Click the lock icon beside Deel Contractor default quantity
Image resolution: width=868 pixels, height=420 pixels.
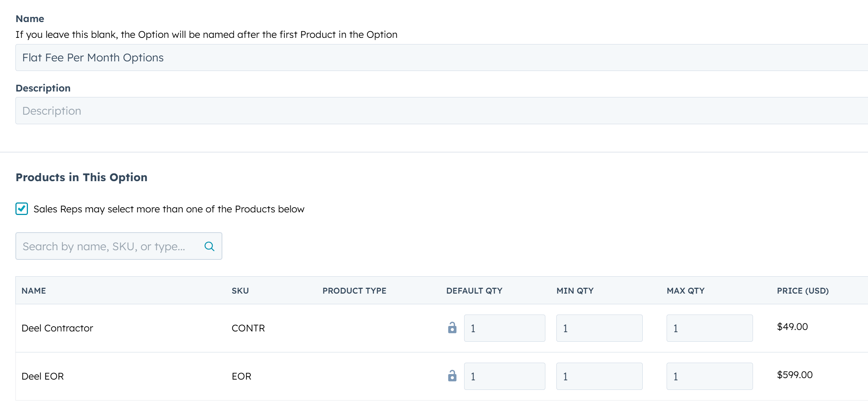[452, 327]
